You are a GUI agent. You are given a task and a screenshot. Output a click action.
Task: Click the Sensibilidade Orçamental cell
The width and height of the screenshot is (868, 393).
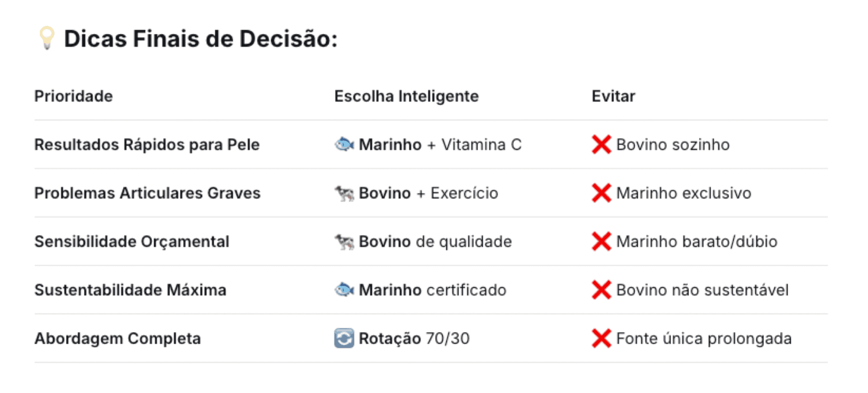coord(132,242)
